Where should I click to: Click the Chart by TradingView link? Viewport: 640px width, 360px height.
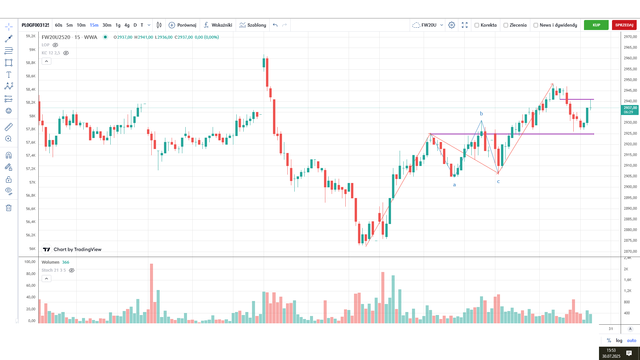(x=72, y=249)
